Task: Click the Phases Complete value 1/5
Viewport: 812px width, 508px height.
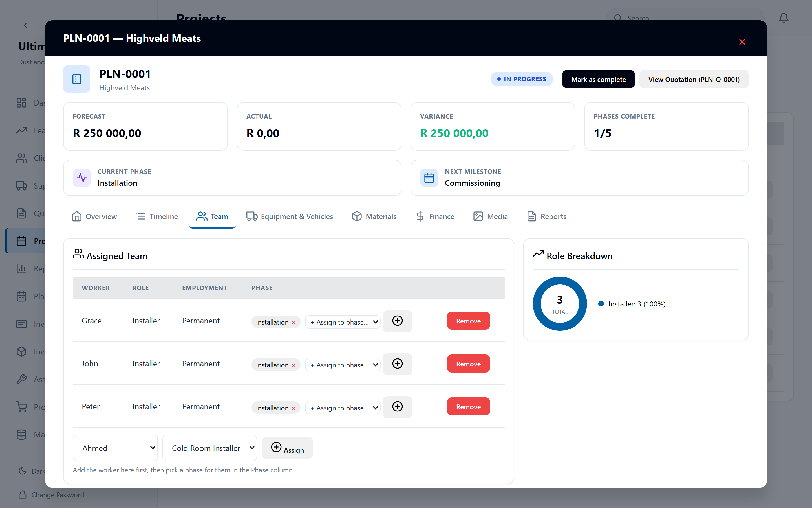Action: click(602, 133)
